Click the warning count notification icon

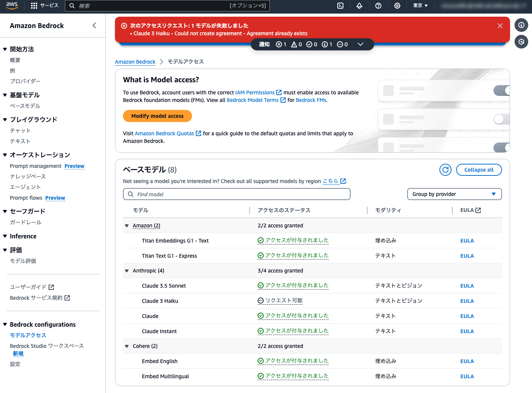tap(294, 44)
